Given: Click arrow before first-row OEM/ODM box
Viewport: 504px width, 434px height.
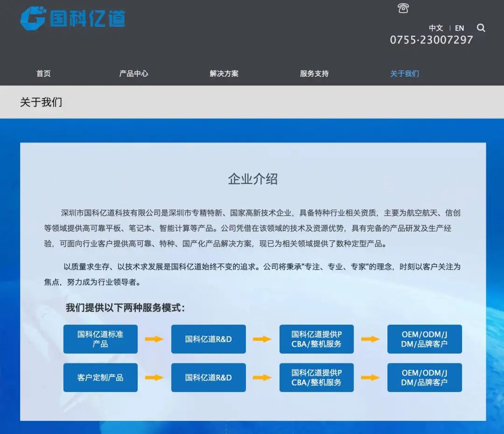Looking at the screenshot, I should (x=370, y=339).
